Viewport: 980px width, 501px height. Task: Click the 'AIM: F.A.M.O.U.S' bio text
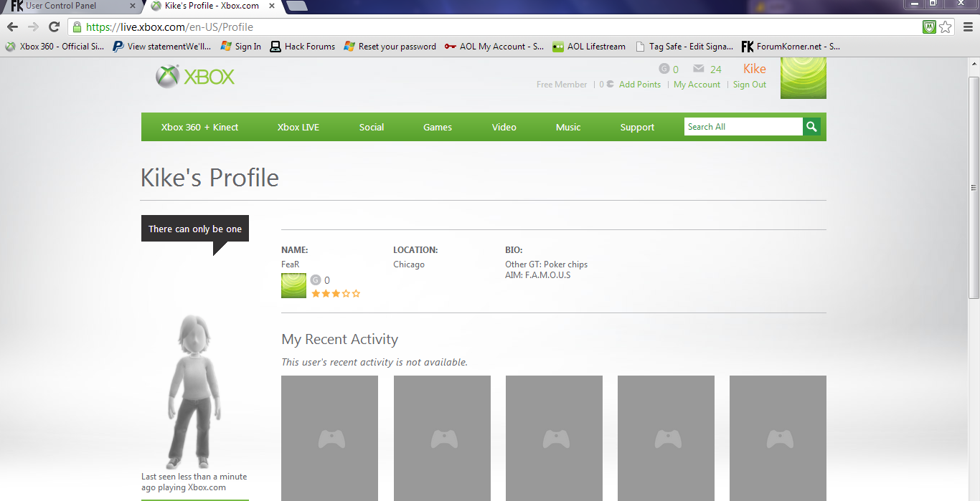537,275
